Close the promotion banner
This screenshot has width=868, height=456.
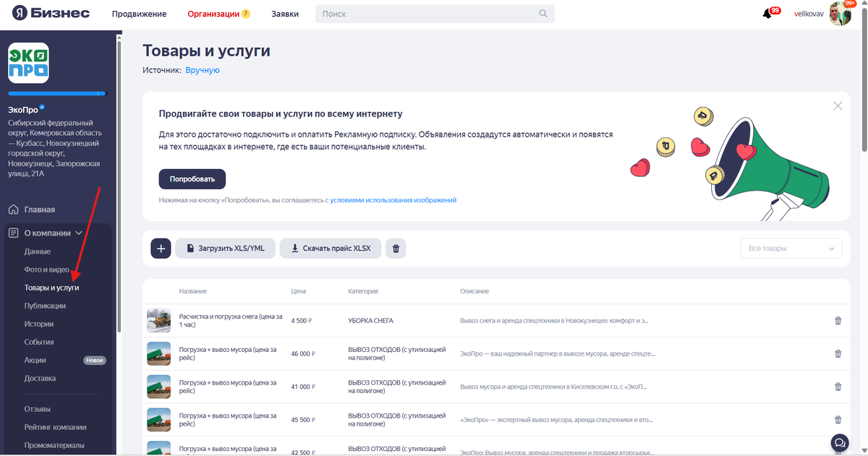coord(838,106)
